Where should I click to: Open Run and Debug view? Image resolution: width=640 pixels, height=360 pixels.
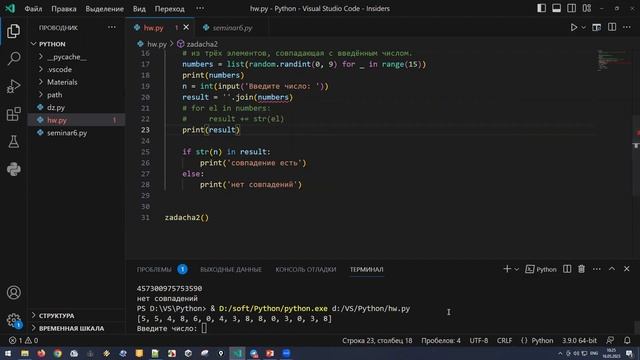coord(13,86)
